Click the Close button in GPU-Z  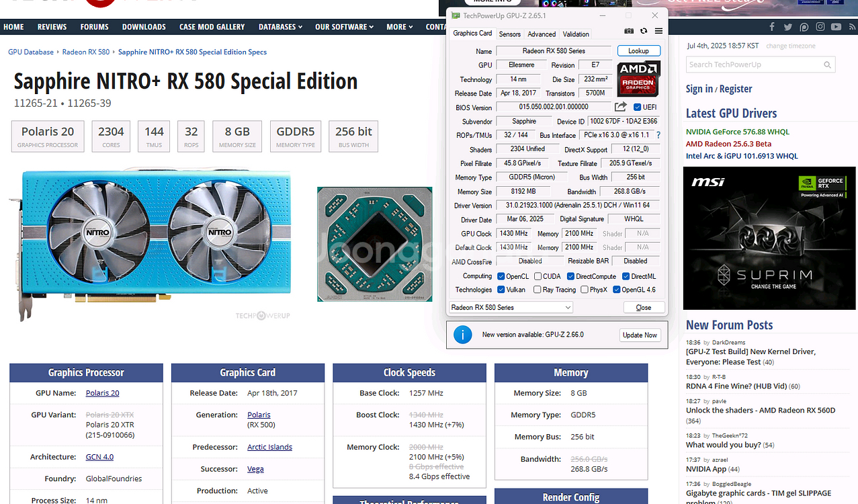644,307
